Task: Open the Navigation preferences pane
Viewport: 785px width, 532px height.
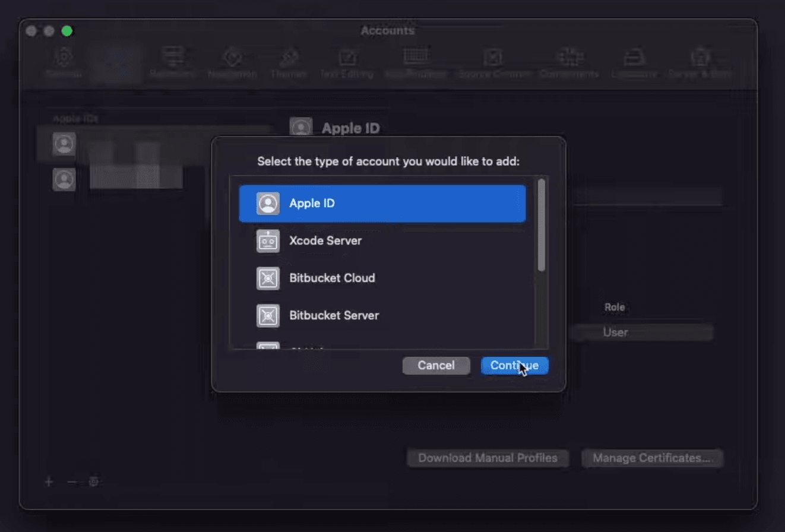Action: click(x=232, y=63)
